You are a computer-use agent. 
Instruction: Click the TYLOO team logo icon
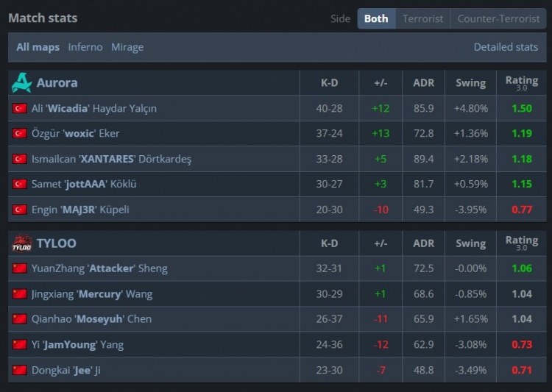(21, 243)
